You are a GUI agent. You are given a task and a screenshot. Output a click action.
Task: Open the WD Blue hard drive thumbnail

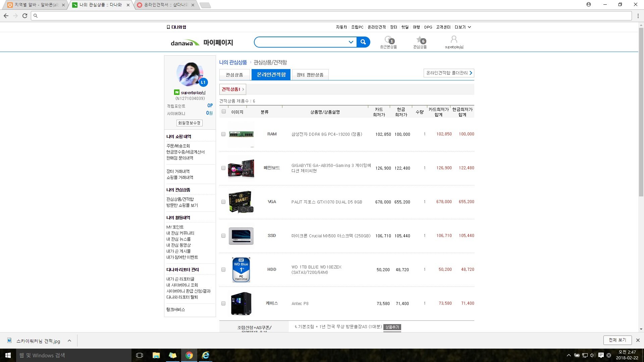pyautogui.click(x=241, y=270)
